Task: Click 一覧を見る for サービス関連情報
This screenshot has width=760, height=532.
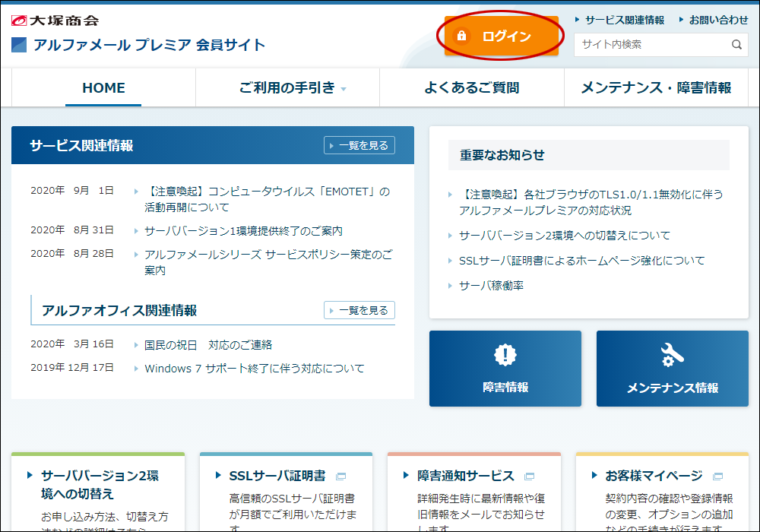Action: pos(359,145)
